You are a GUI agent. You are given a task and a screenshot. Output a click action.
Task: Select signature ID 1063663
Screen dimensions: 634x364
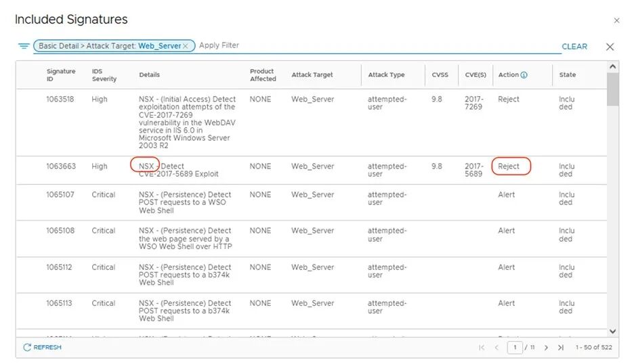[61, 166]
